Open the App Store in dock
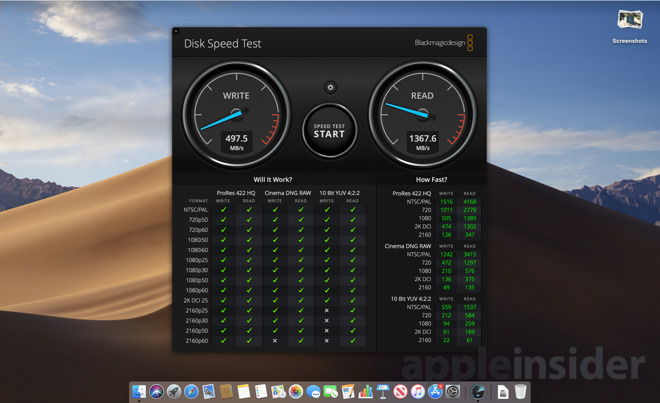The image size is (660, 403). [435, 392]
